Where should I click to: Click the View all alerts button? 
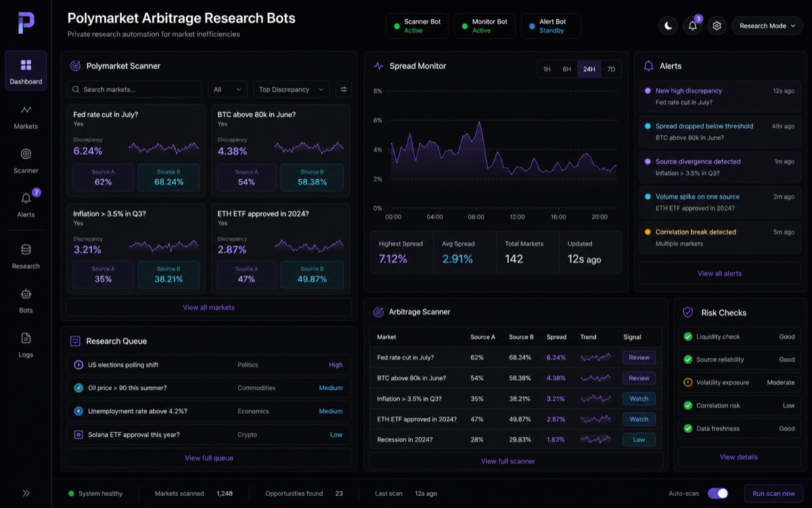(719, 274)
